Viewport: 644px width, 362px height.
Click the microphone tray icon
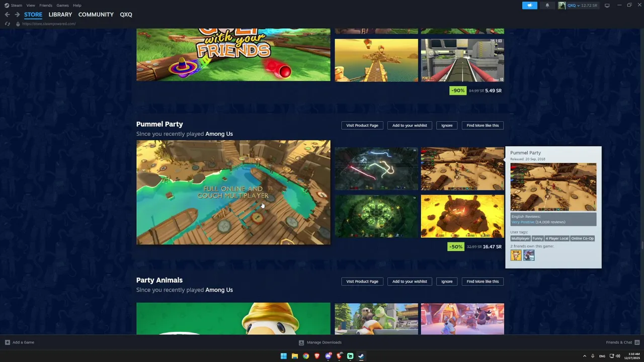[x=593, y=356]
